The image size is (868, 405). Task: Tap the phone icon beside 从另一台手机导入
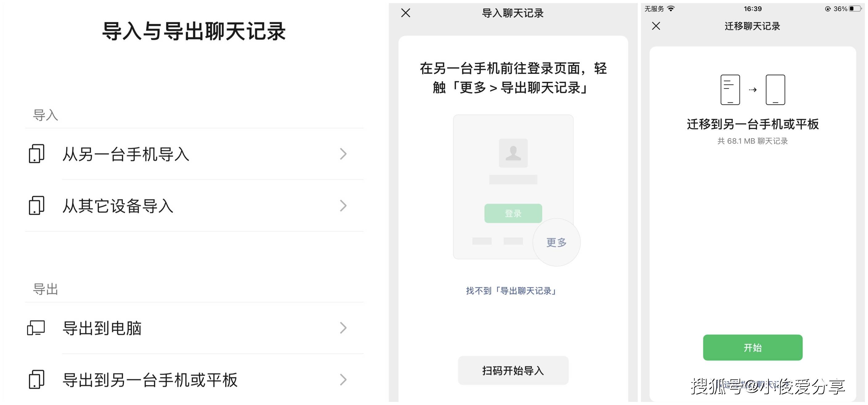[x=36, y=154]
